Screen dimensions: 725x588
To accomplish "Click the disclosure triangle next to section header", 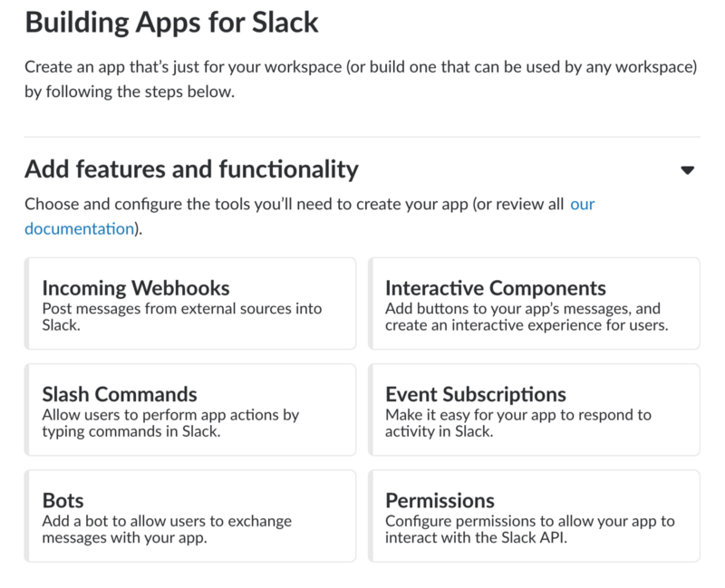I will tap(689, 169).
